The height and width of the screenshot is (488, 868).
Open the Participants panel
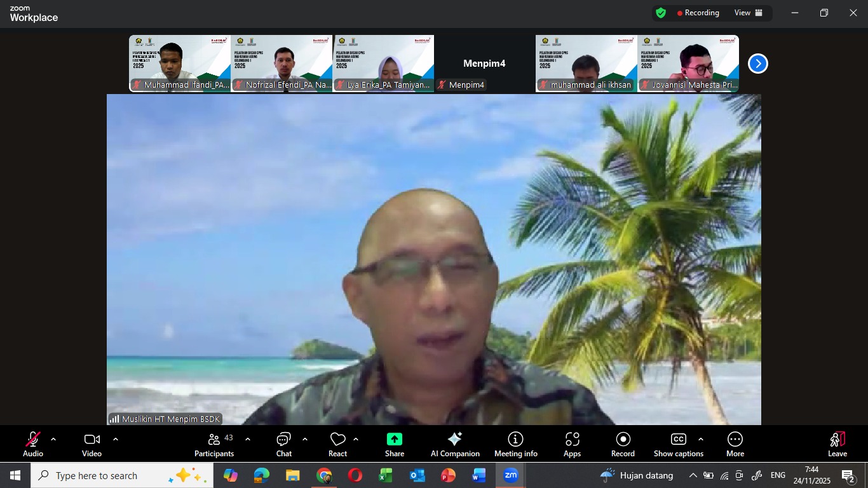(214, 444)
